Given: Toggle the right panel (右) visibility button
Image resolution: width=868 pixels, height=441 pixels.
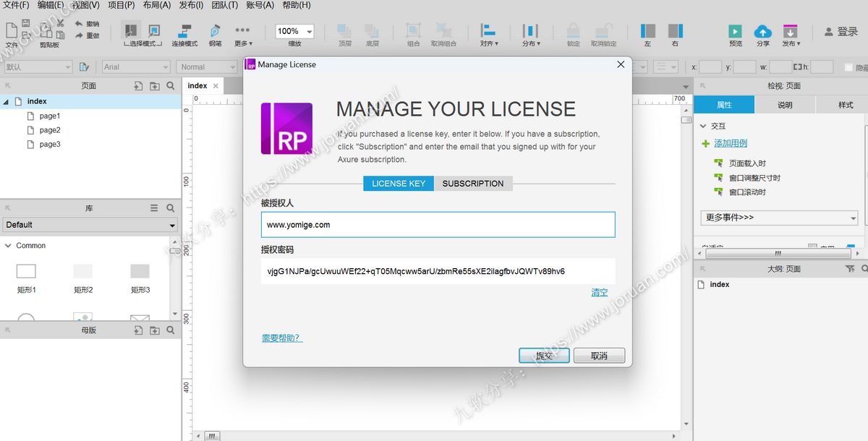Looking at the screenshot, I should pos(675,31).
